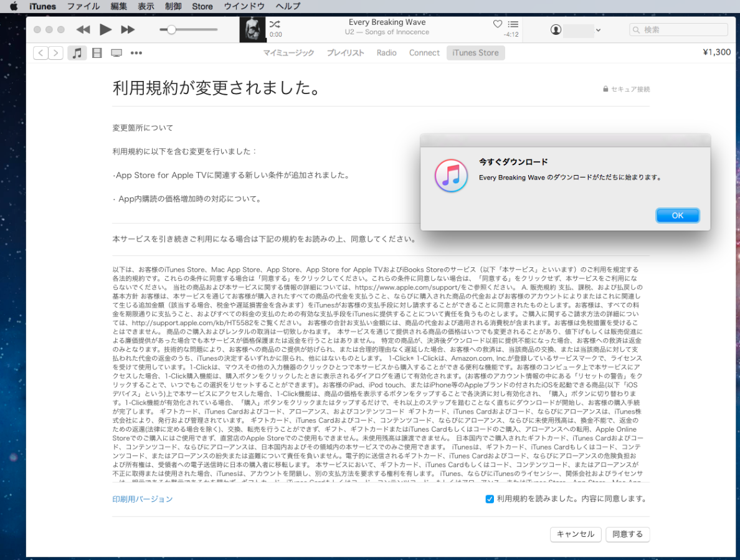Screen dimensions: 740x560
Task: Open the iTunes application menu
Action: pyautogui.click(x=42, y=6)
